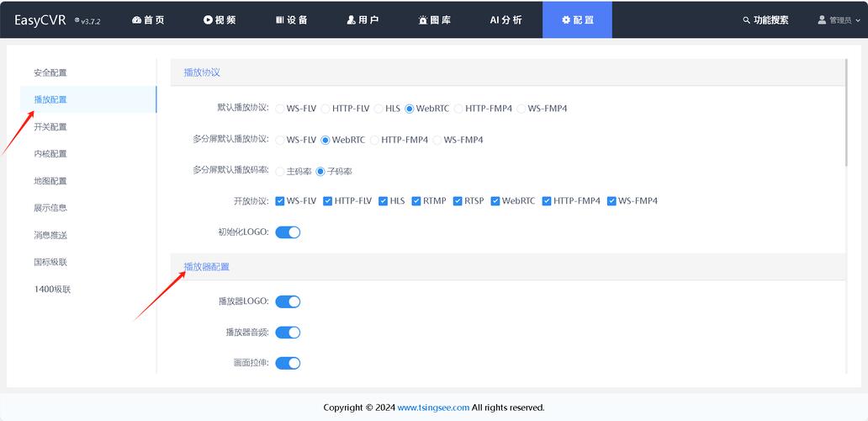
Task: Toggle the 初始化LOGO switch
Action: coord(288,232)
